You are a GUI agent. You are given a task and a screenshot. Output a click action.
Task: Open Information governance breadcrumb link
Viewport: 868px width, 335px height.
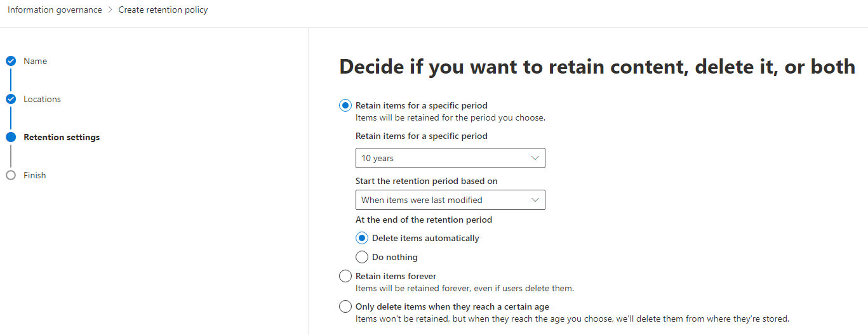55,10
